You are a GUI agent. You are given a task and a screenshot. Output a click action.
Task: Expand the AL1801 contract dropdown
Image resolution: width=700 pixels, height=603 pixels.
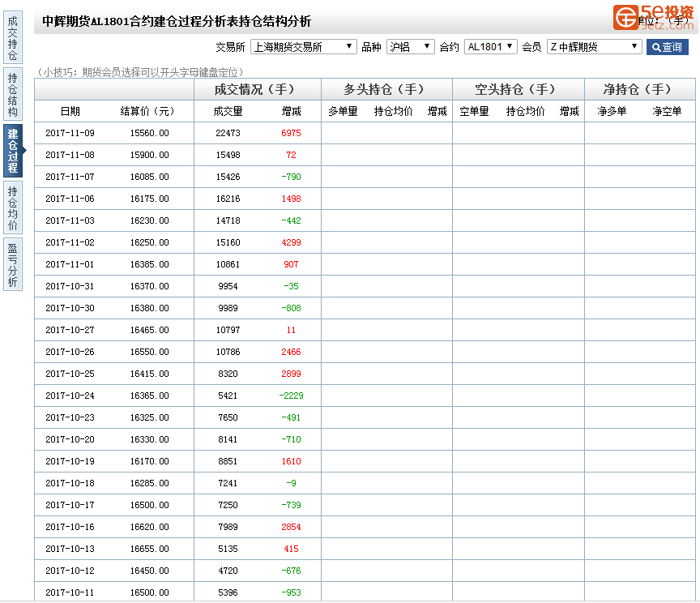pos(491,47)
